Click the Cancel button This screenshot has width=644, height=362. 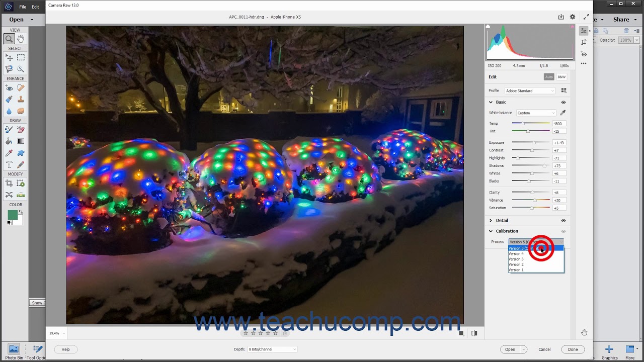[544, 349]
